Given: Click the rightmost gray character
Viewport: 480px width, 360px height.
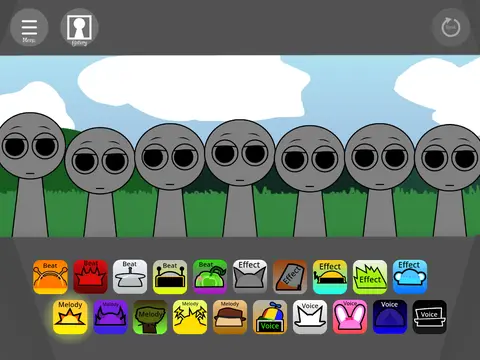Looking at the screenshot, I should (448, 181).
